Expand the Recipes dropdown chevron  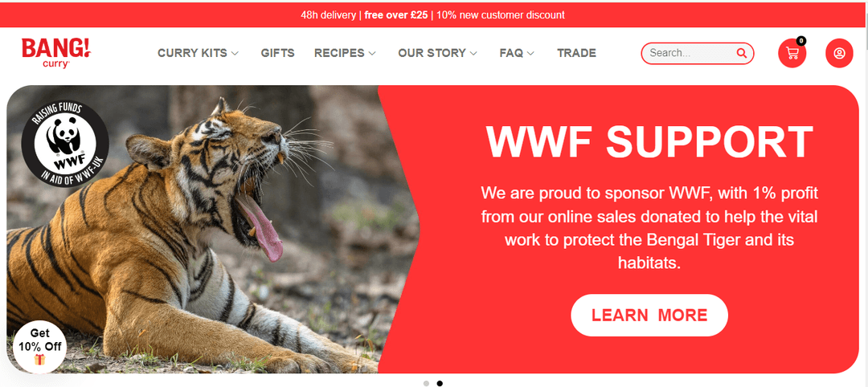[x=372, y=54]
